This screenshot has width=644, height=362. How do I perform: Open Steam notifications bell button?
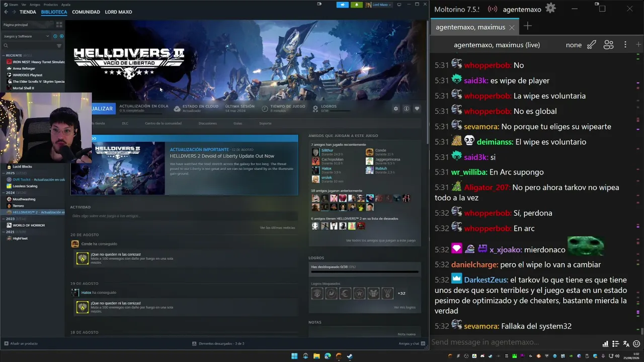[356, 5]
